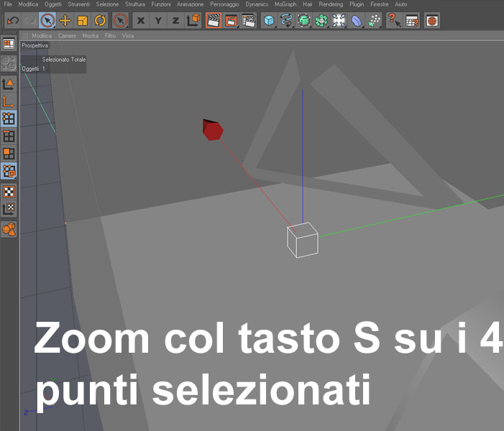Enable Points mode in left sidebar
The image size is (504, 431).
click(x=9, y=119)
